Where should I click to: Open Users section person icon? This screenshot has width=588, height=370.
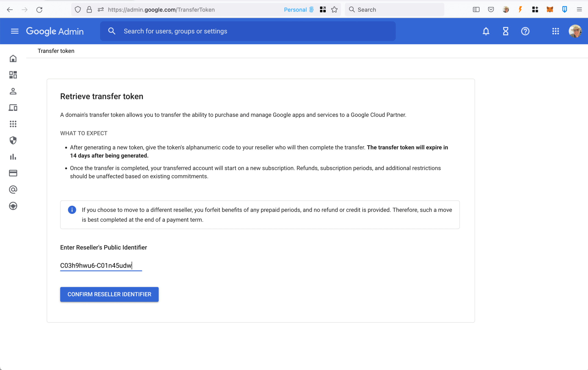[x=13, y=91]
